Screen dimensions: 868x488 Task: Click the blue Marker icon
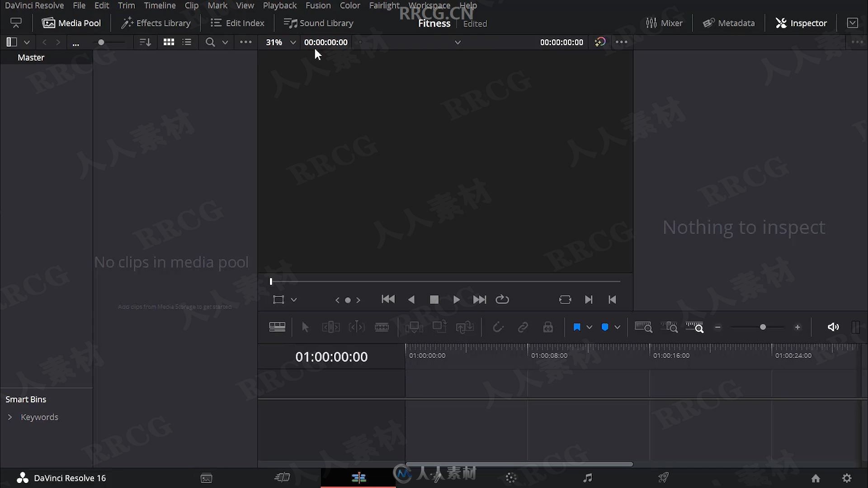pos(605,327)
